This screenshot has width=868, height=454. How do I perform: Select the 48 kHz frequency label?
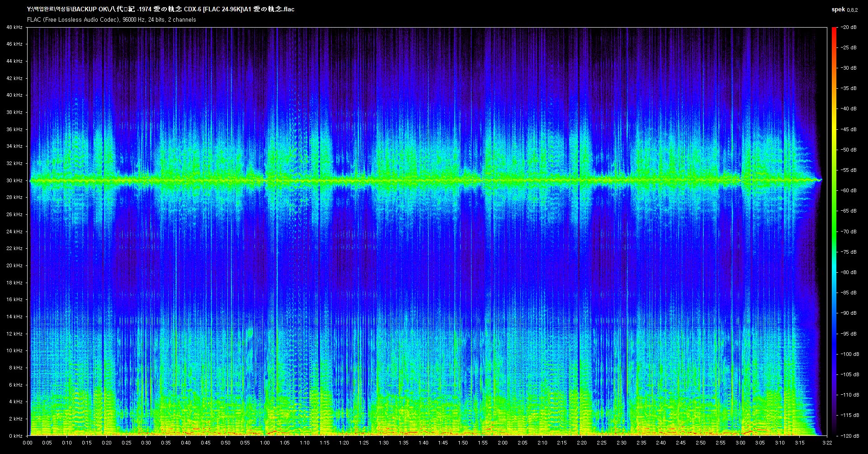click(x=14, y=27)
